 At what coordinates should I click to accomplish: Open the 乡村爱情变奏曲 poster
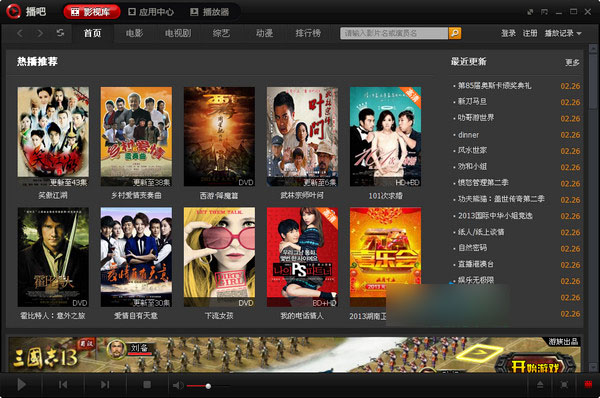tap(136, 137)
